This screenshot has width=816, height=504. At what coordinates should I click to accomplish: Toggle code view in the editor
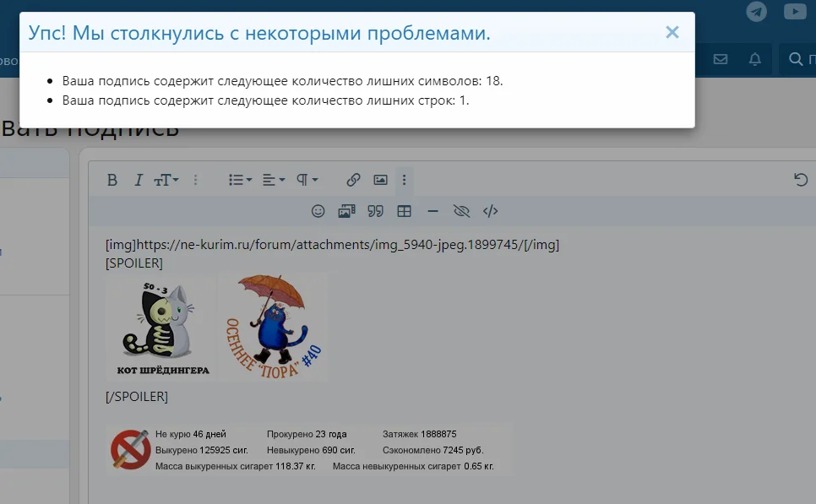[490, 211]
